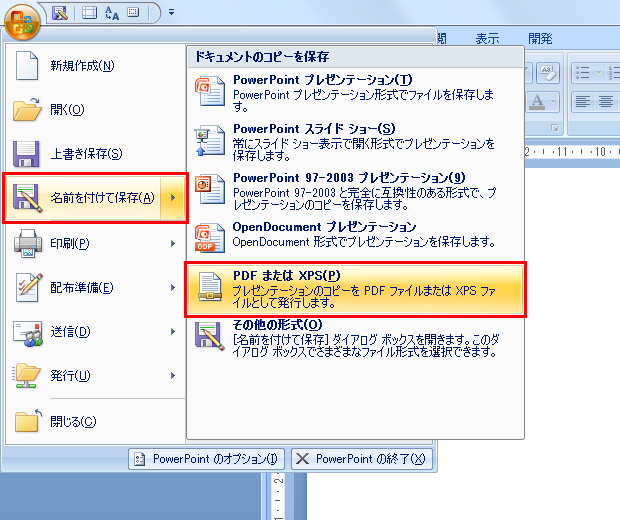The height and width of the screenshot is (520, 620).
Task: Click the clear formatting eraser icon
Action: [x=548, y=73]
